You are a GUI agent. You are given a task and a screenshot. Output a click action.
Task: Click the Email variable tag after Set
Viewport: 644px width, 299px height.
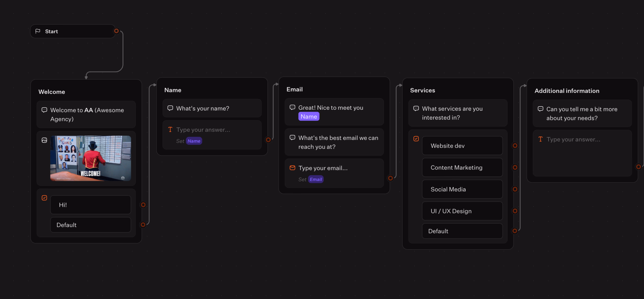[316, 179]
